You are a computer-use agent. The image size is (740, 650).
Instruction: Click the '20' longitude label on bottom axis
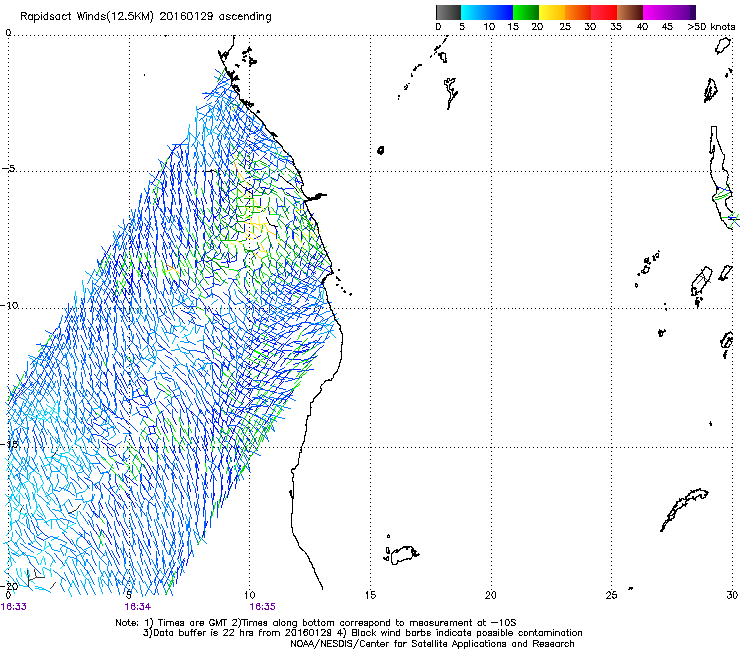pos(491,595)
